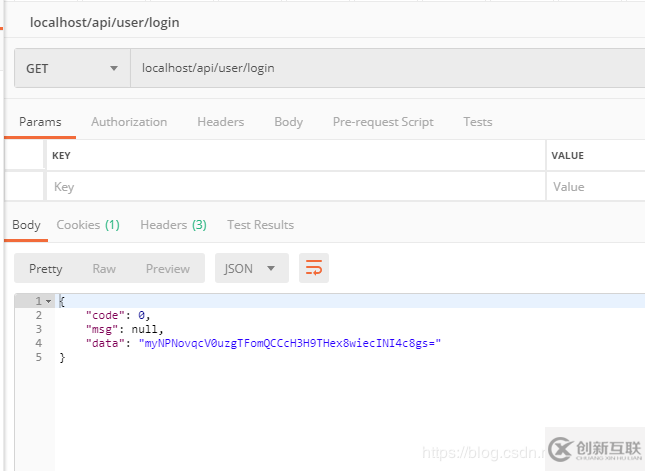Image resolution: width=645 pixels, height=471 pixels.
Task: Go to the Tests tab
Action: (477, 122)
